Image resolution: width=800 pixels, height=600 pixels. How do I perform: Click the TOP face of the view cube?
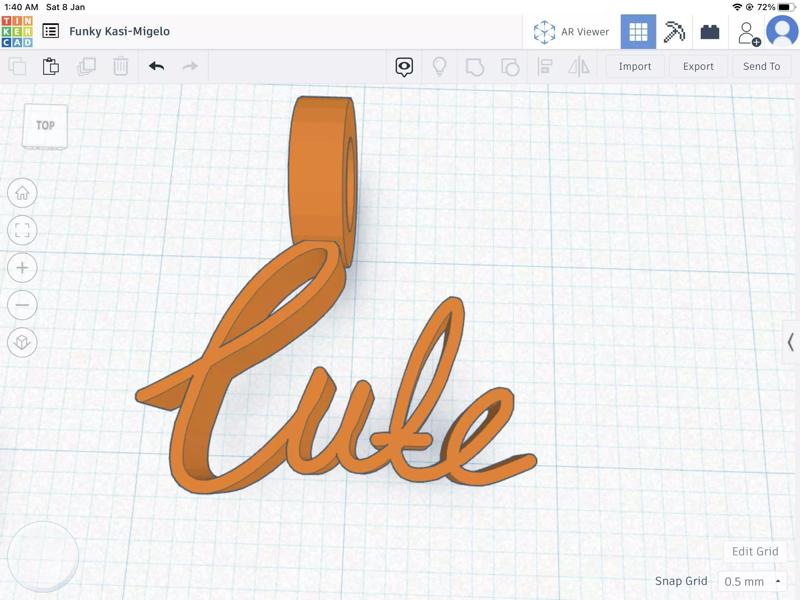click(x=45, y=125)
